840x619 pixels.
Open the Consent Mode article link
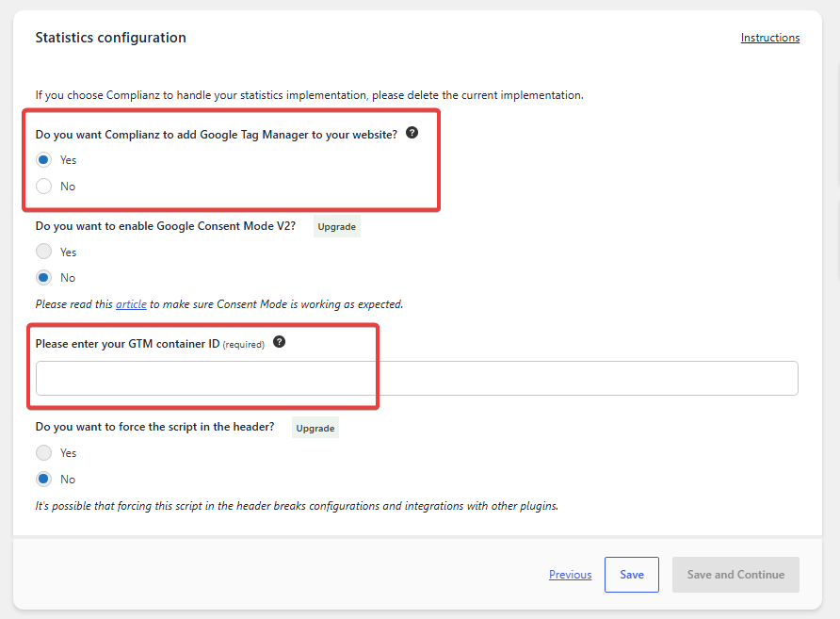click(131, 304)
